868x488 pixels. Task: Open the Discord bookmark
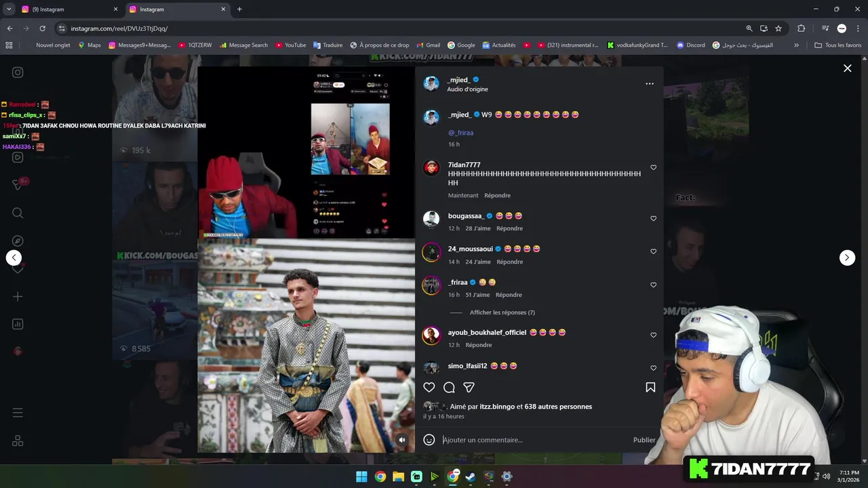coord(690,45)
